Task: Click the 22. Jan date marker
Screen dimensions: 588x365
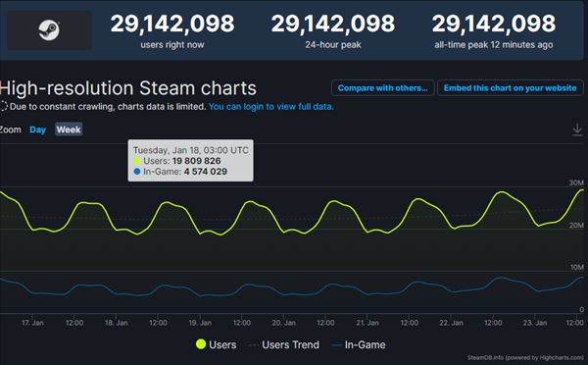Action: pyautogui.click(x=451, y=323)
